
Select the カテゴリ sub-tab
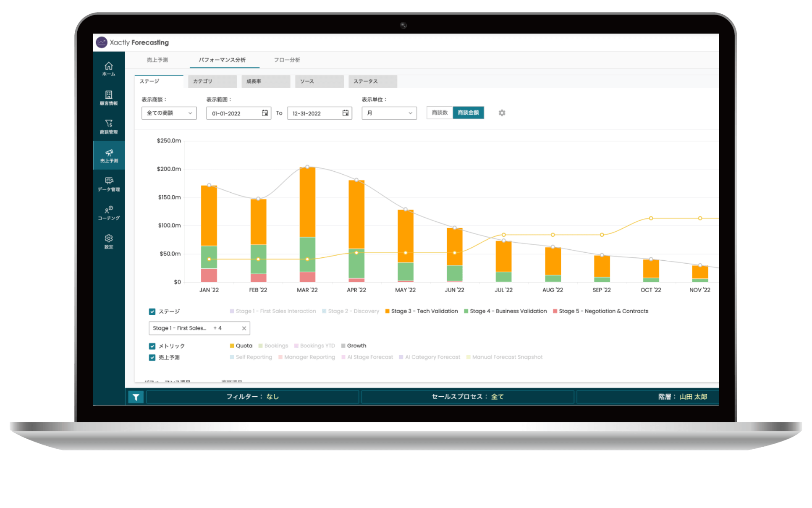tap(212, 81)
